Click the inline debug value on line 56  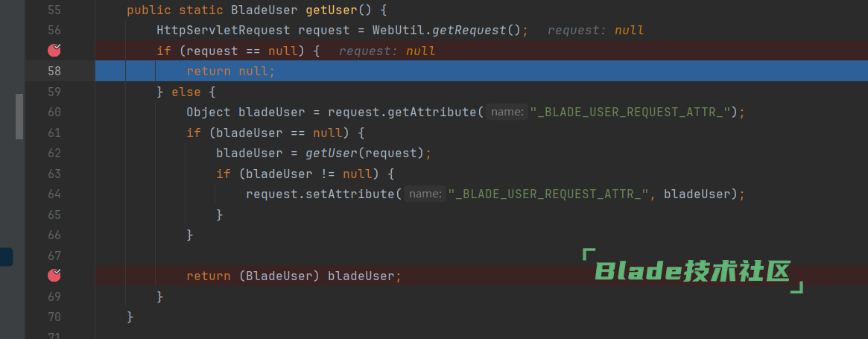[x=595, y=31]
